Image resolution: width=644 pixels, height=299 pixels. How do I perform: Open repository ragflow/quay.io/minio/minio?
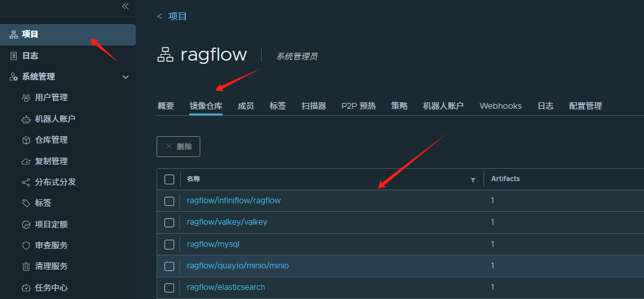tap(238, 266)
